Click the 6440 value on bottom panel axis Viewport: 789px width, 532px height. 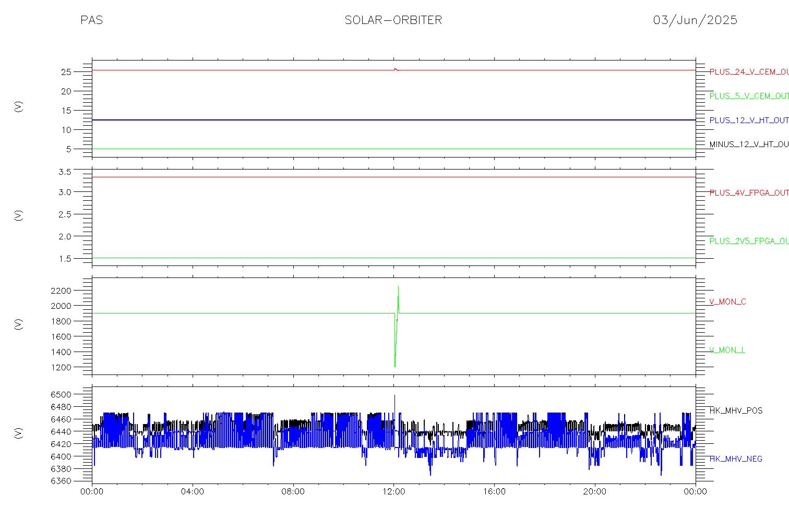(x=61, y=432)
